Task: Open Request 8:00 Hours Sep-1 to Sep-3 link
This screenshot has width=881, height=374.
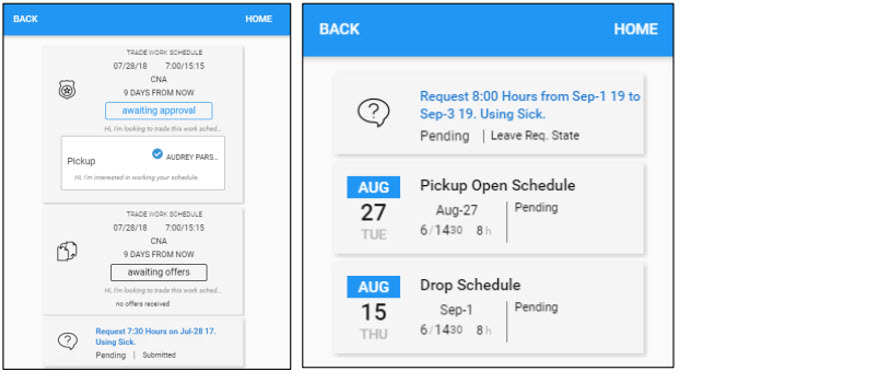Action: coord(530,105)
